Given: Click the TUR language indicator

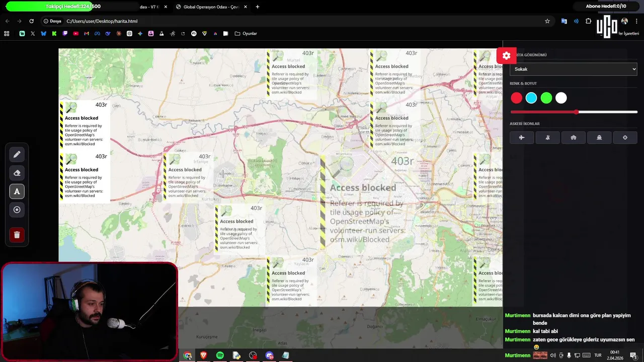Looking at the screenshot, I should [598, 355].
